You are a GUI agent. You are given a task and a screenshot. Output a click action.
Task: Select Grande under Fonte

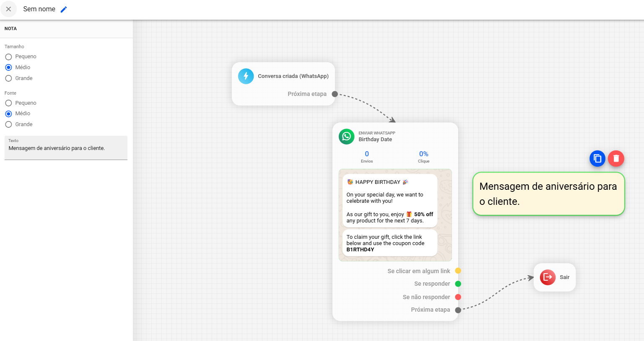click(8, 124)
